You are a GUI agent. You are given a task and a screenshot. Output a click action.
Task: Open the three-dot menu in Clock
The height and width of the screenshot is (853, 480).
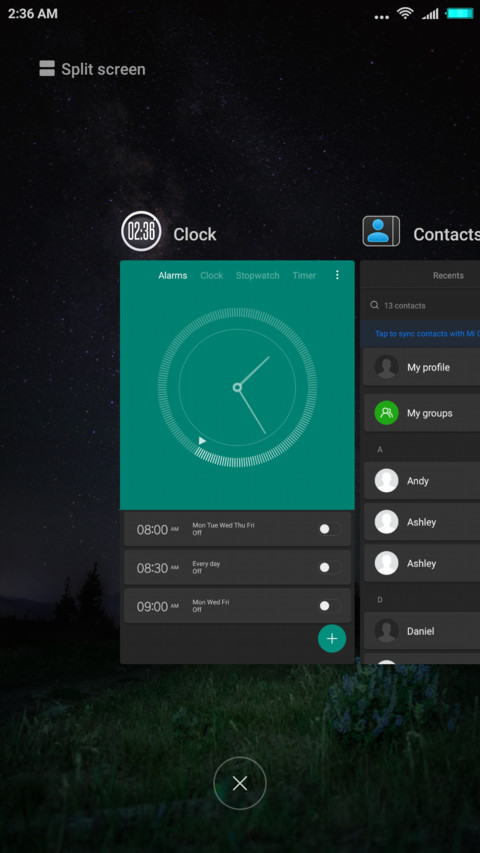point(337,275)
